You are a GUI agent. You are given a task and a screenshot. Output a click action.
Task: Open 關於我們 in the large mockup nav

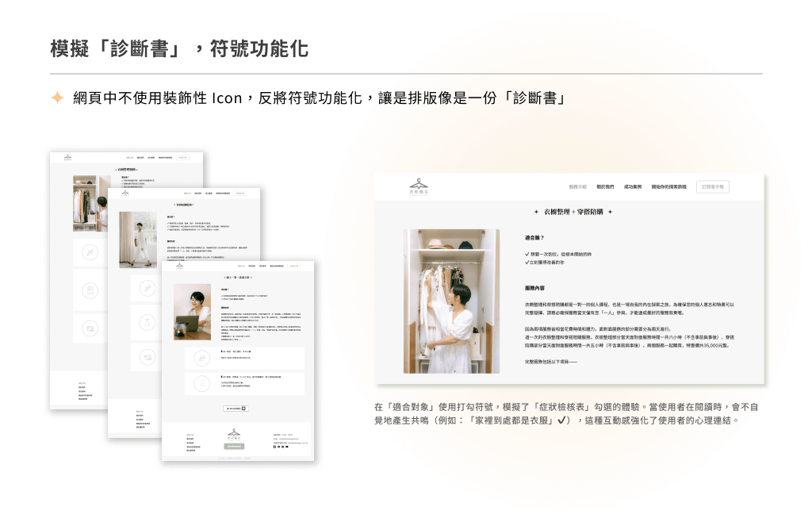[x=605, y=187]
